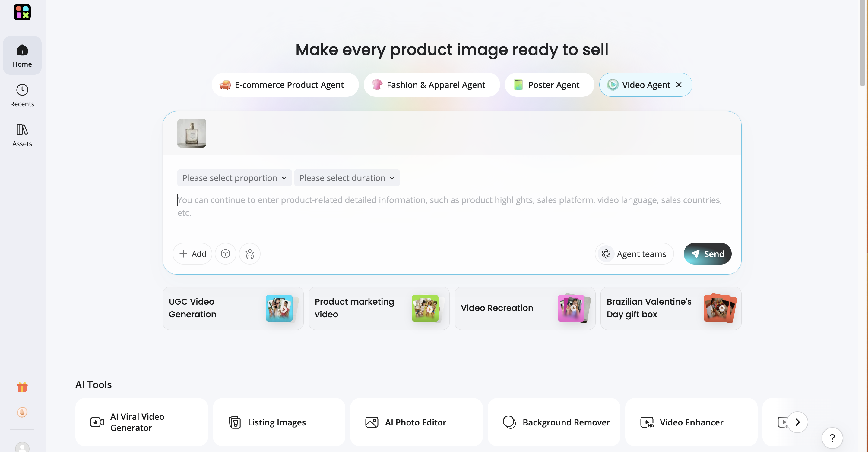Click the Fashion Agent pink shirt icon
Screen dimensions: 868x452
377,84
